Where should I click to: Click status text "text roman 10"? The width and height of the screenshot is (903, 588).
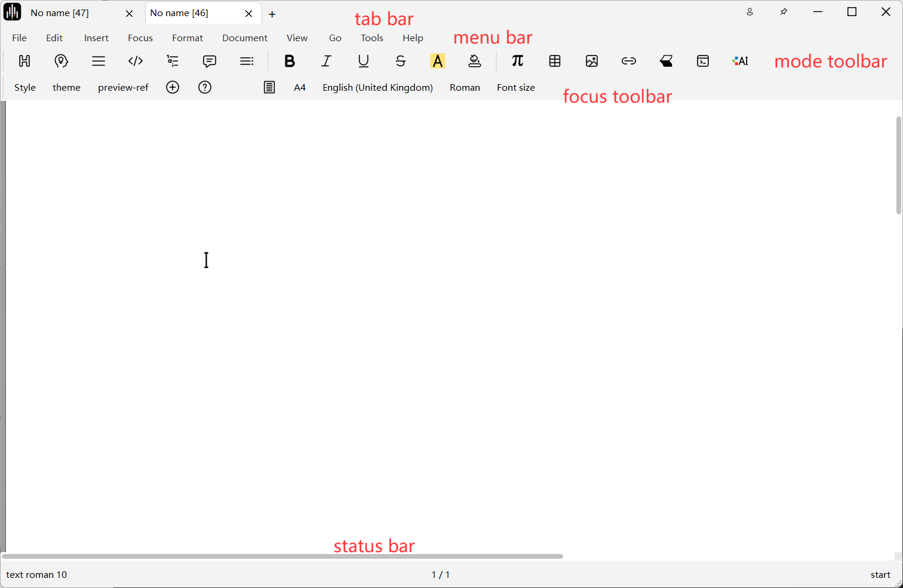coord(36,574)
